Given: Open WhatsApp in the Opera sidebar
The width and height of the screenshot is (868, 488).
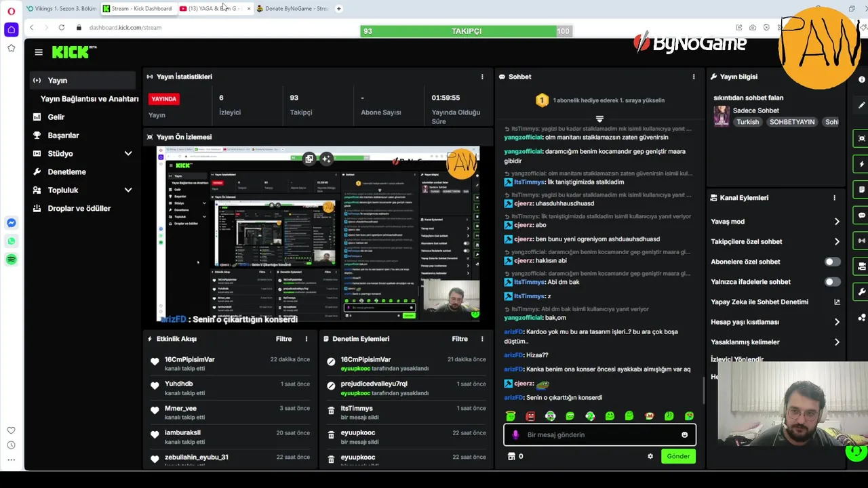Looking at the screenshot, I should [12, 241].
